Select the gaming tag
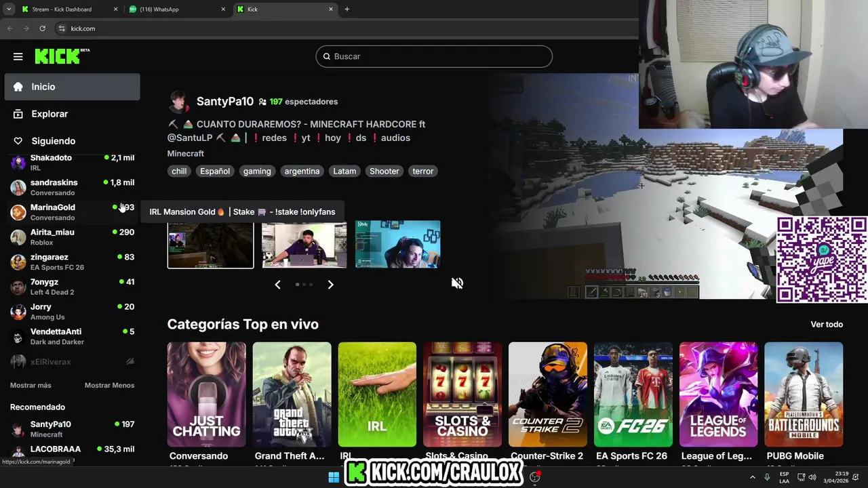The image size is (868, 488). (257, 171)
